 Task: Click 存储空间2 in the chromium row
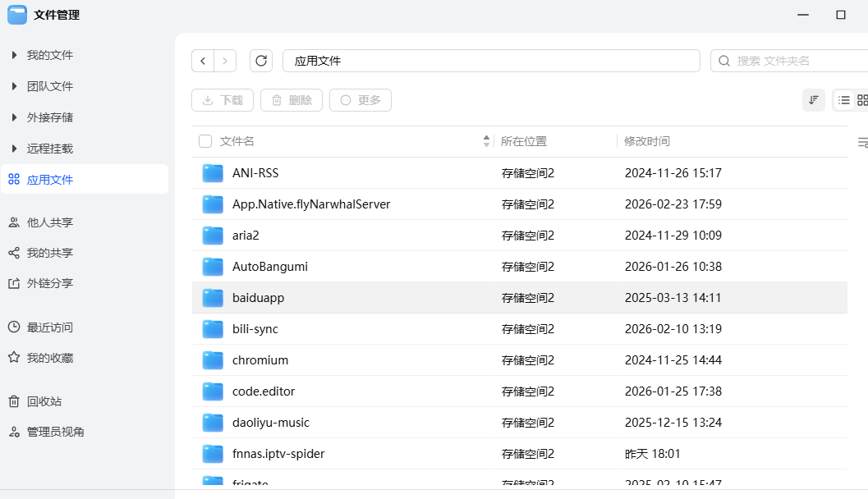(x=528, y=360)
